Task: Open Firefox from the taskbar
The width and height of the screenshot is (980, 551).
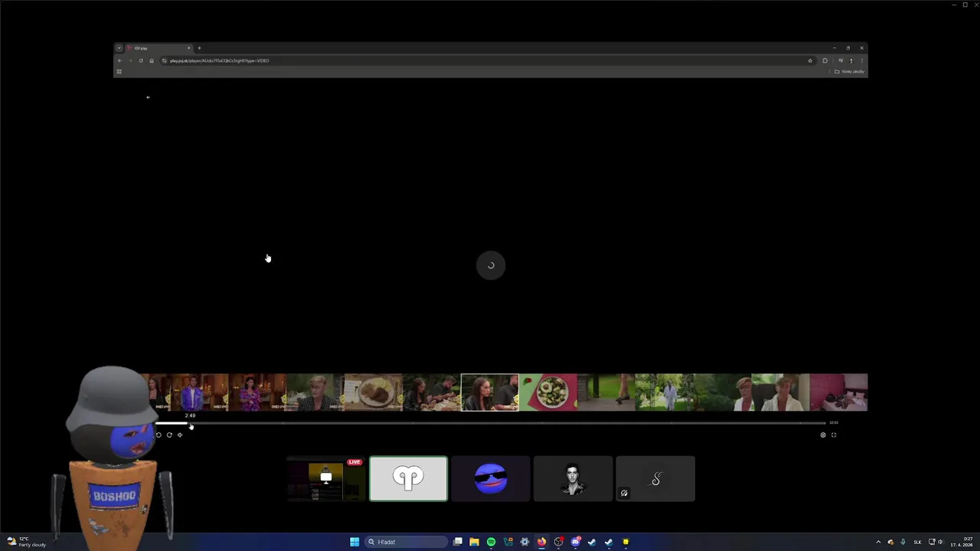Action: click(x=541, y=542)
